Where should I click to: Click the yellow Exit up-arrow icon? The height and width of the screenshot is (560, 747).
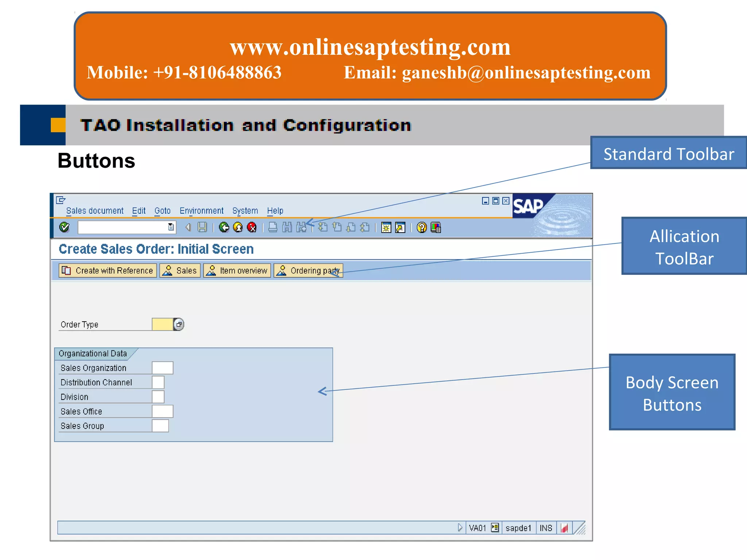coord(238,227)
